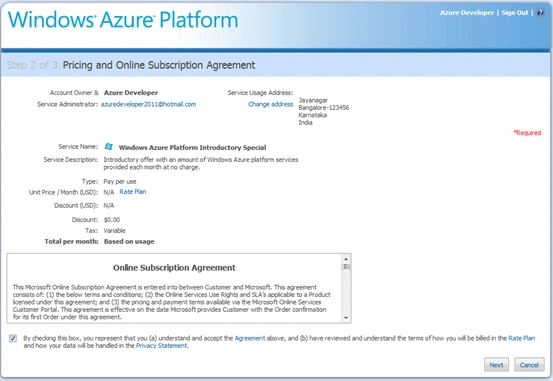This screenshot has height=381, width=553.
Task: Click the 'Pay per use' type value
Action: [x=120, y=181]
